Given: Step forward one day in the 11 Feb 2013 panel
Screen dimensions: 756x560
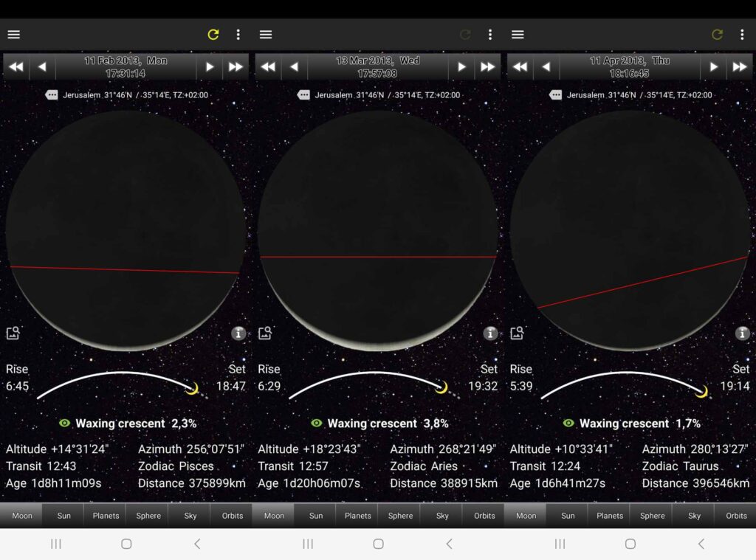Looking at the screenshot, I should [210, 67].
